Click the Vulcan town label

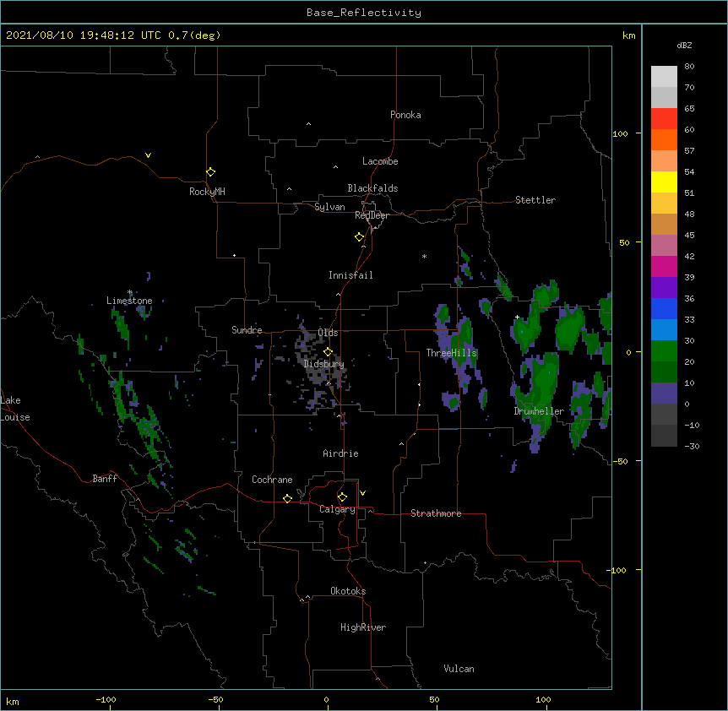[459, 669]
